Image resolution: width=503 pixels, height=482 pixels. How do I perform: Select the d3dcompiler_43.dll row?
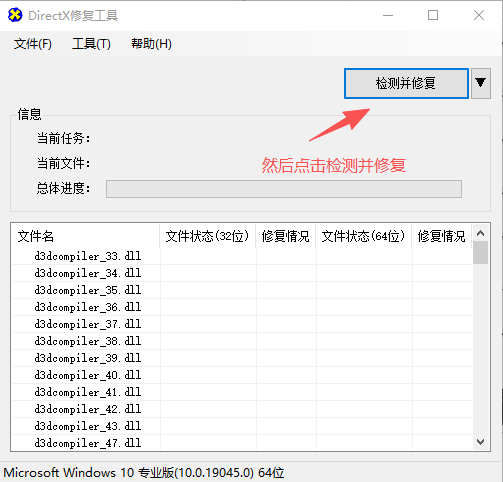[242, 426]
